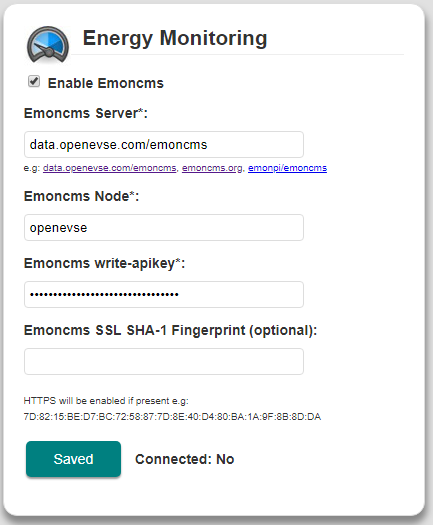Click the Emoncms Node field label
The height and width of the screenshot is (525, 433).
[81, 196]
